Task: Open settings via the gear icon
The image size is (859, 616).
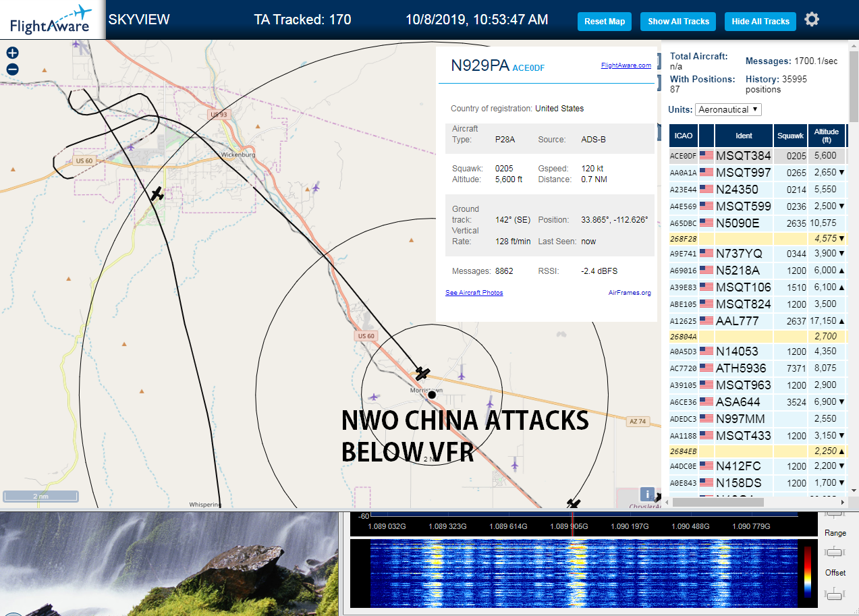Action: click(812, 20)
